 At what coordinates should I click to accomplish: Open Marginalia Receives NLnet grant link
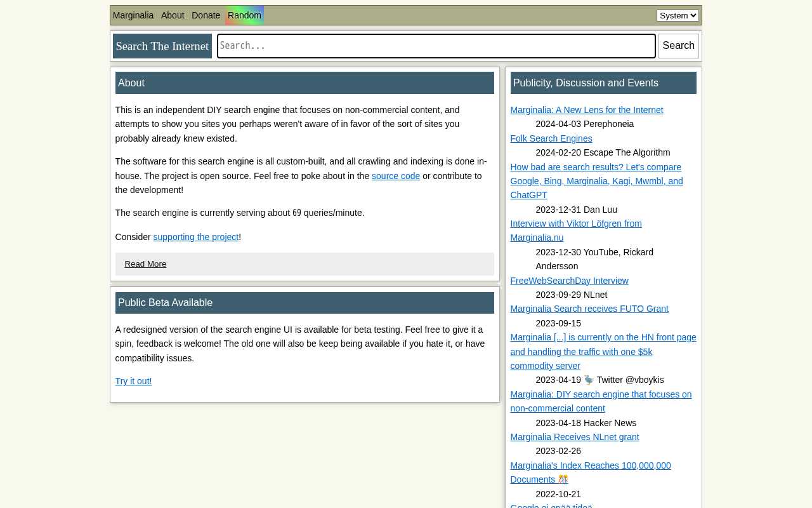click(x=574, y=437)
